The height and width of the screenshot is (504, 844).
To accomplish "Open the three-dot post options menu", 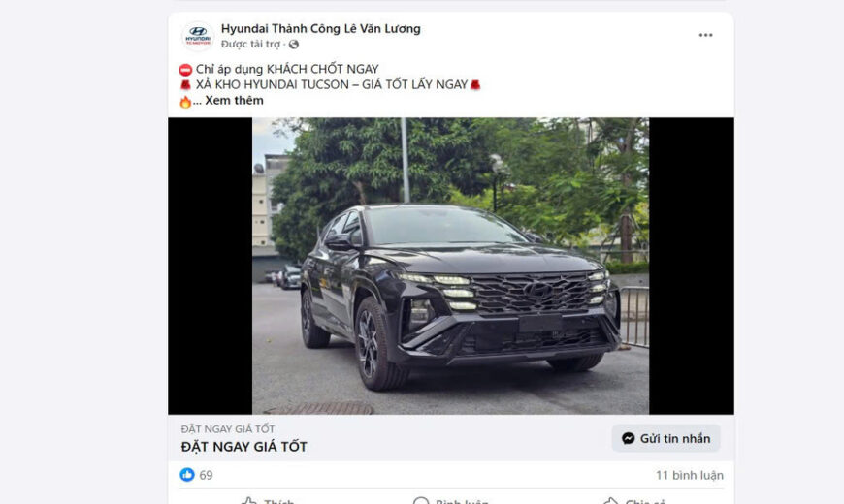I will pos(705,35).
